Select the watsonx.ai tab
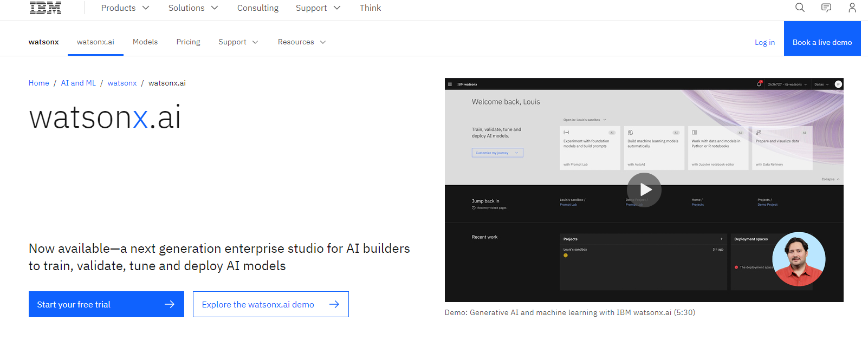 (95, 42)
